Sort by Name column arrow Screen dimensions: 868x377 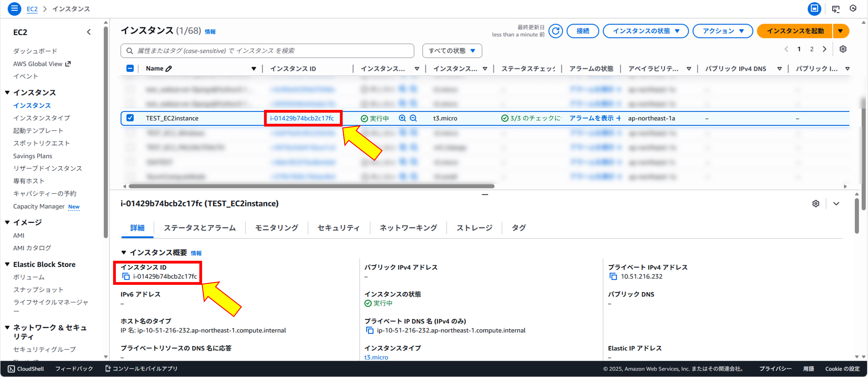253,69
